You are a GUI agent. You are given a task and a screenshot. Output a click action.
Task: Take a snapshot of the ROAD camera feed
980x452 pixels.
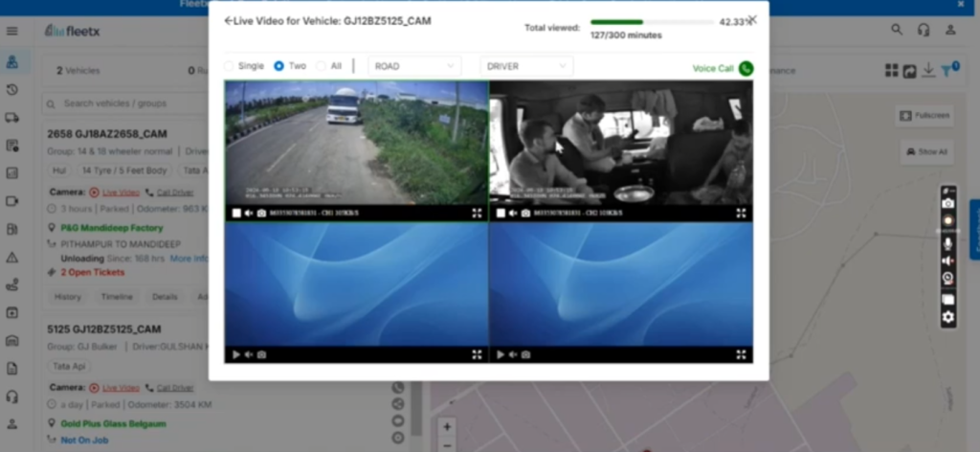tap(261, 214)
